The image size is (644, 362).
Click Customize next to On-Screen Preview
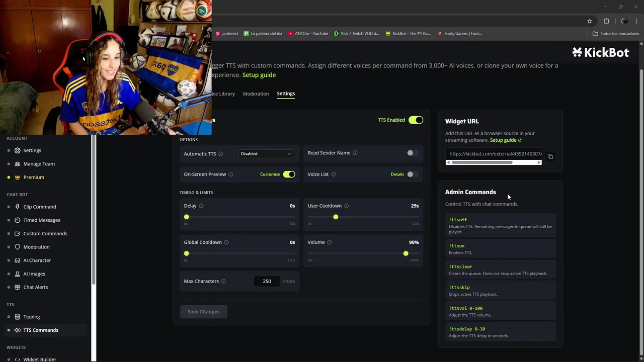point(270,174)
